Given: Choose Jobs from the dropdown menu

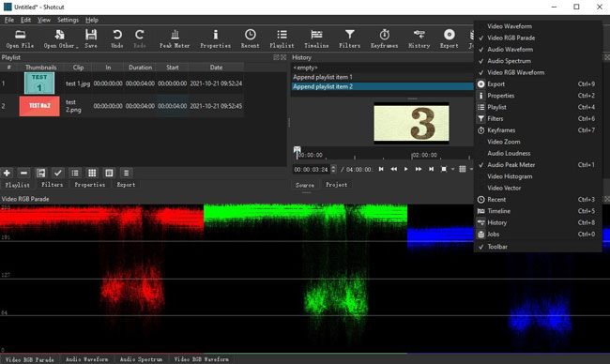Looking at the screenshot, I should 538,235.
